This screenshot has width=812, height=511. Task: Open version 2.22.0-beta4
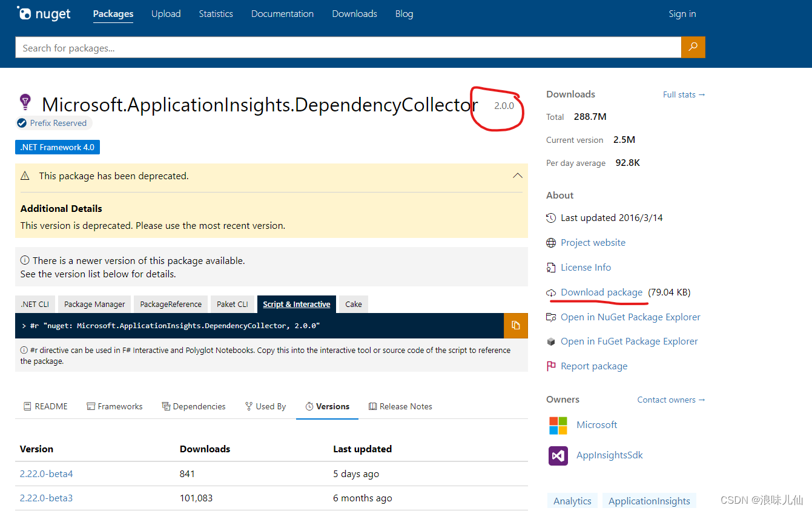(46, 473)
